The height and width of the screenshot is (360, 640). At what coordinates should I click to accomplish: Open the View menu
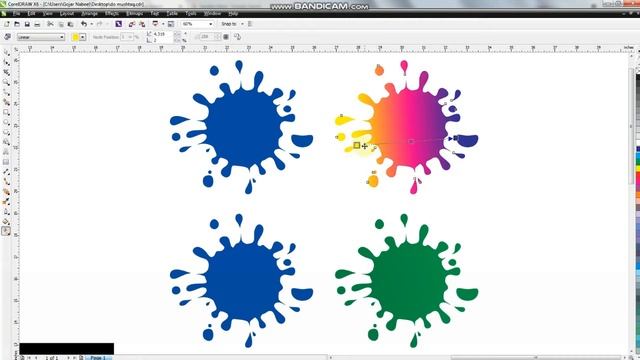[x=47, y=13]
